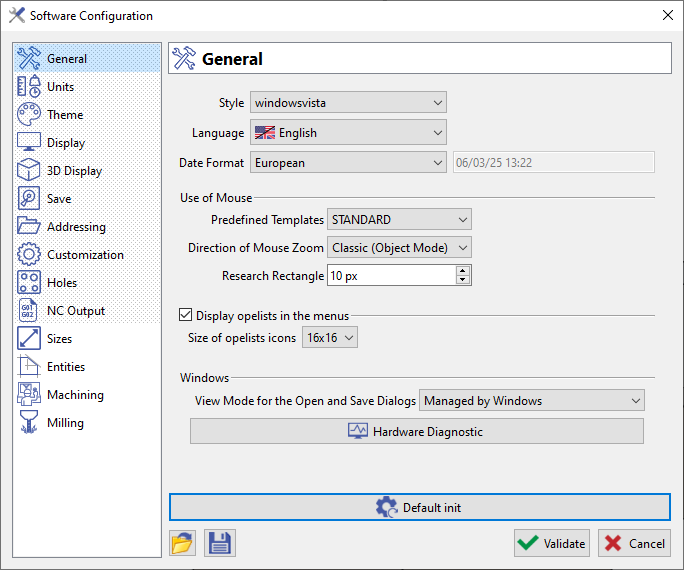Image resolution: width=684 pixels, height=570 pixels.
Task: Open the Direction of Mouse Zoom dropdown
Action: point(399,248)
